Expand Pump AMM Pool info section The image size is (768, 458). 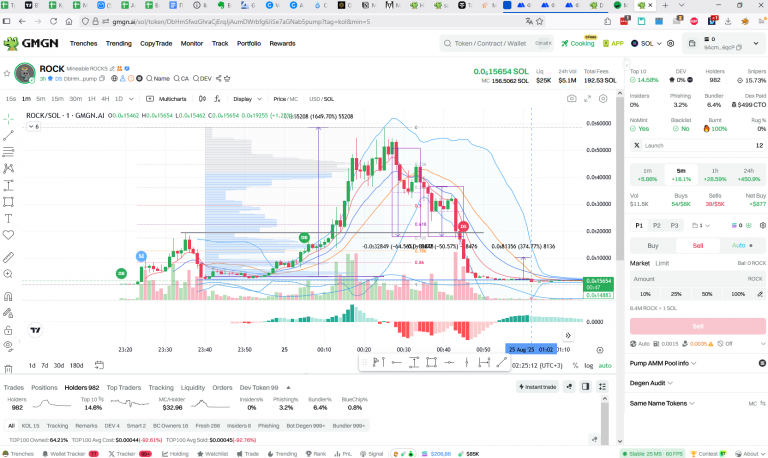tap(663, 363)
